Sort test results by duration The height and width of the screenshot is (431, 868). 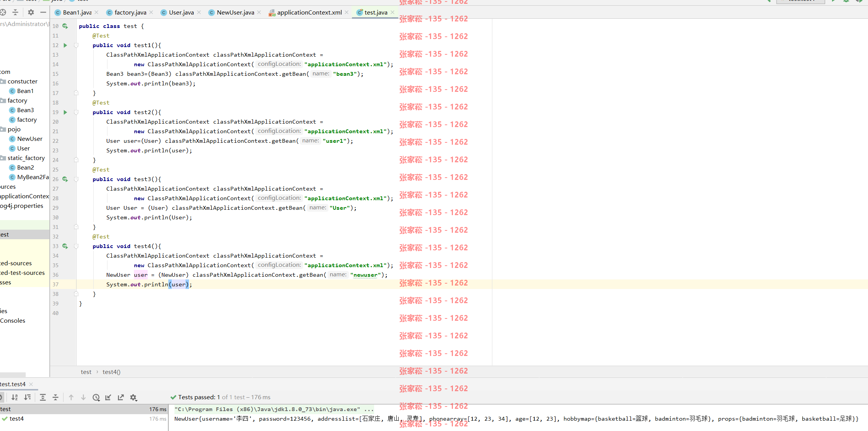coord(28,397)
